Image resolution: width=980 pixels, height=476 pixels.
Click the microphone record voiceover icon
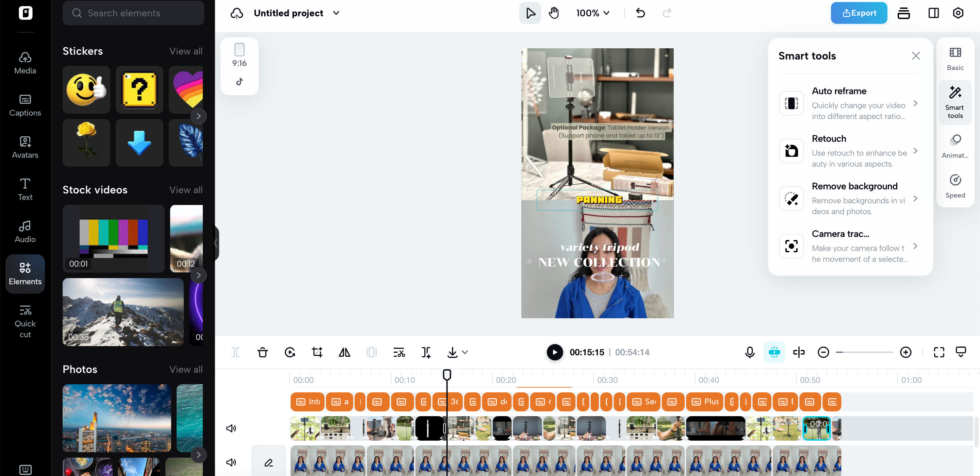(749, 353)
